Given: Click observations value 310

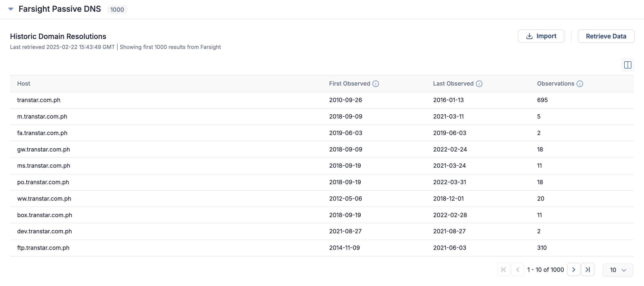Looking at the screenshot, I should click(x=542, y=248).
